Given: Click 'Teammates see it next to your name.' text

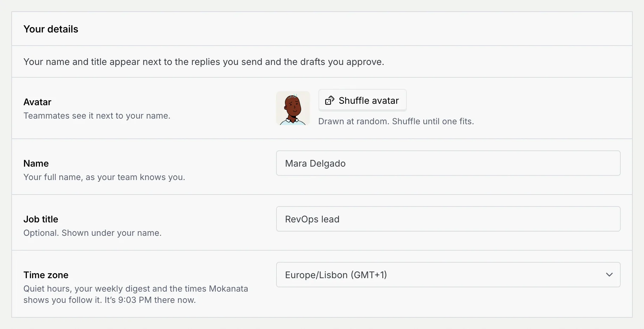Looking at the screenshot, I should point(97,116).
